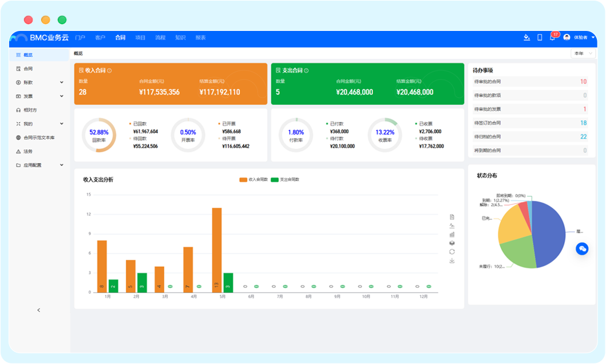Collapse the left sidebar with arrow
This screenshot has height=364, width=606.
[x=39, y=310]
